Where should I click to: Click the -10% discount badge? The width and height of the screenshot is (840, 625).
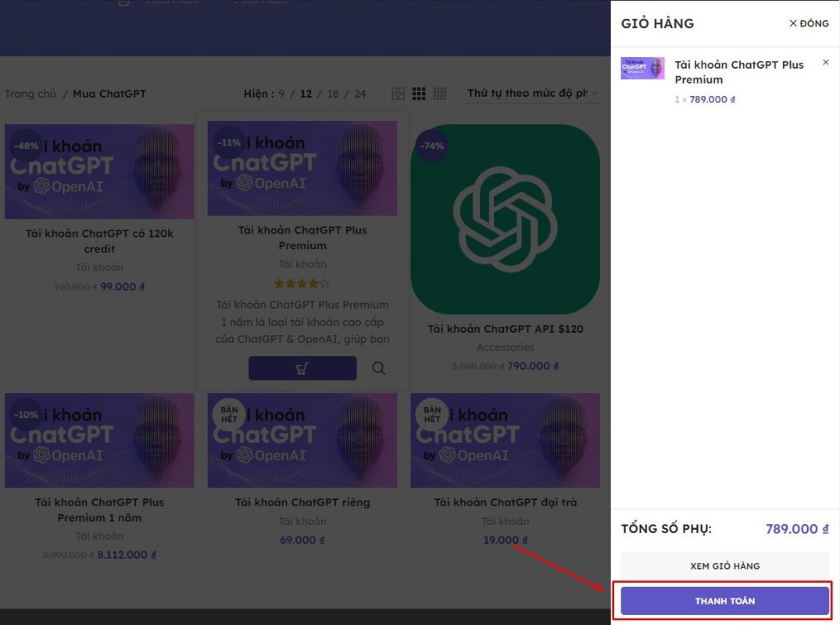click(27, 415)
